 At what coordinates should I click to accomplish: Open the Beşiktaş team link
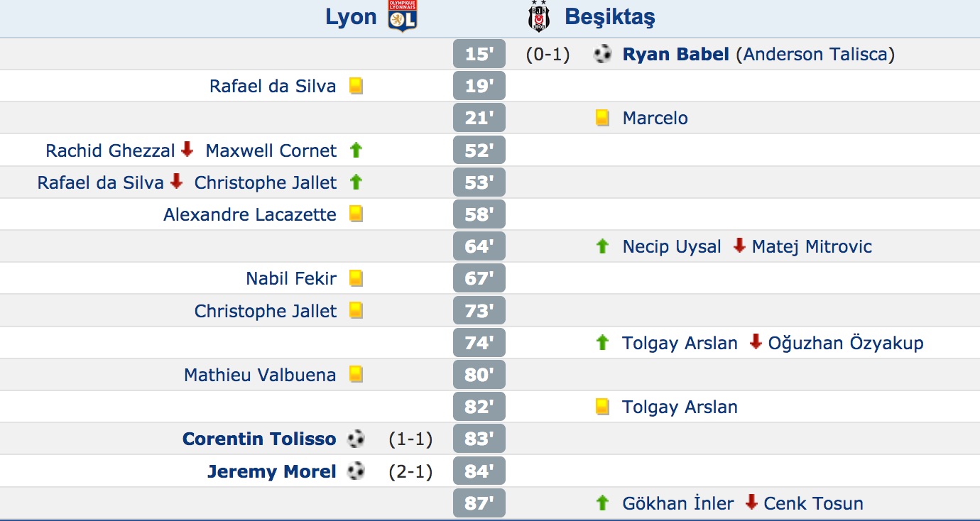609,16
